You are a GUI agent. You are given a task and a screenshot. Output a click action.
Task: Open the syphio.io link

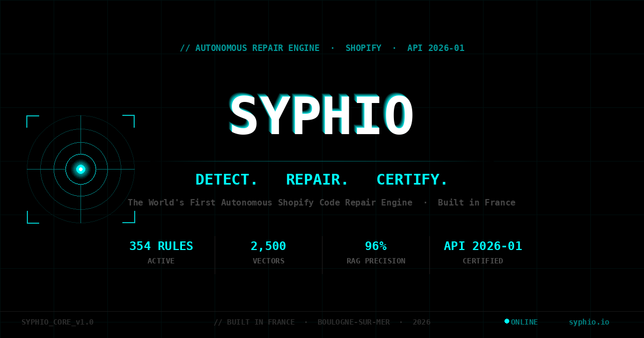pos(589,322)
